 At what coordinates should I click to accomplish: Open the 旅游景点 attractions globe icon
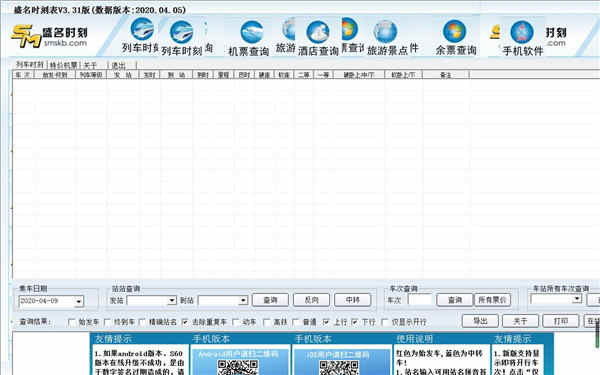pos(385,32)
